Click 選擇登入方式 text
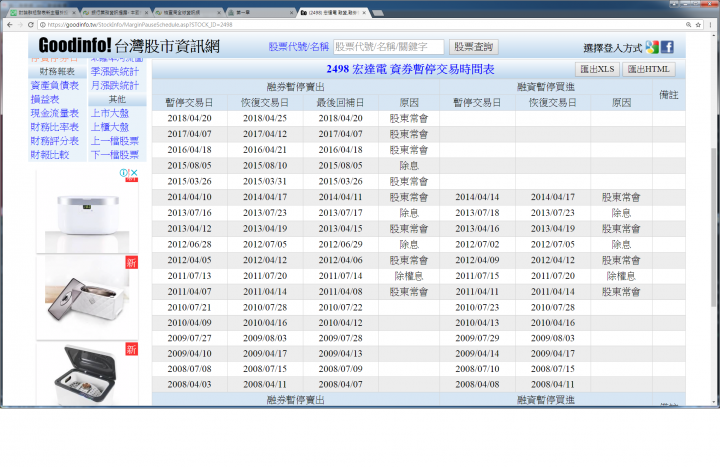Viewport: 720px width, 467px height. click(x=613, y=48)
